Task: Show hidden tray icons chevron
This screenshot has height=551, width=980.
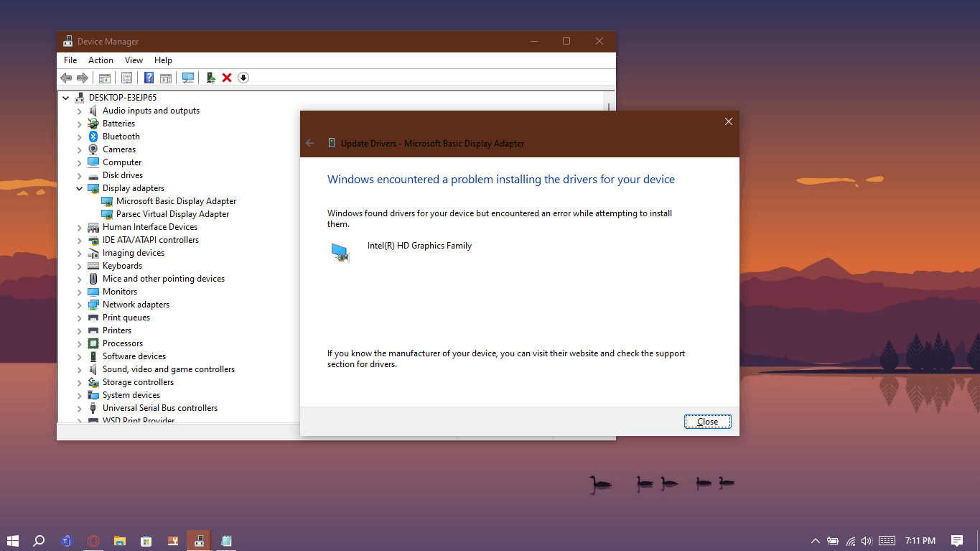Action: pyautogui.click(x=816, y=541)
